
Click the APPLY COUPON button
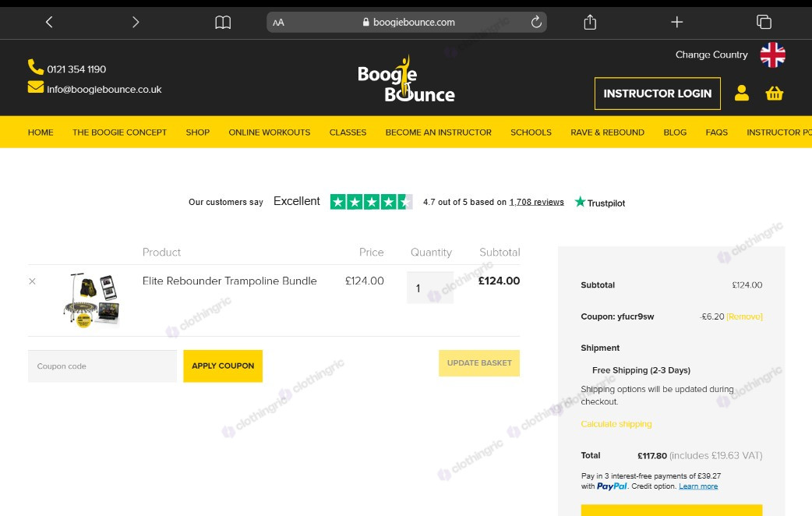223,366
